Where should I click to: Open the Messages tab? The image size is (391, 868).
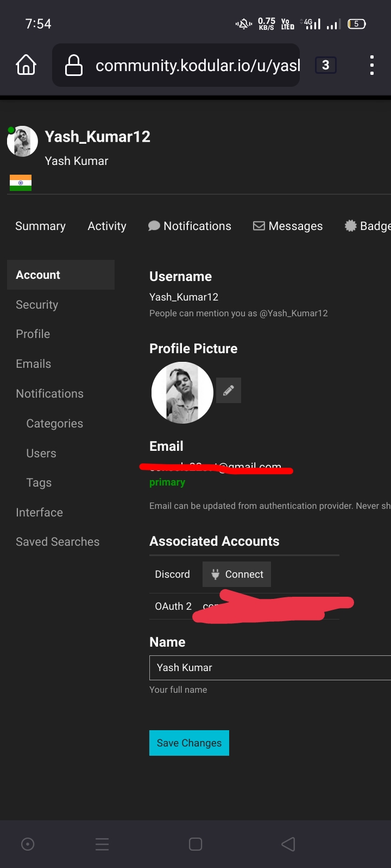pyautogui.click(x=288, y=226)
